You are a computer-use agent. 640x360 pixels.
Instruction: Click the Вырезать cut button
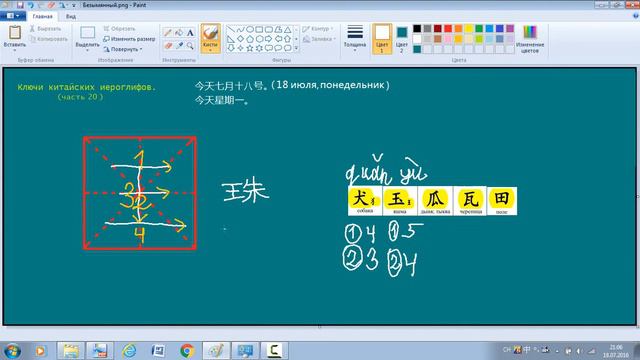pos(45,29)
